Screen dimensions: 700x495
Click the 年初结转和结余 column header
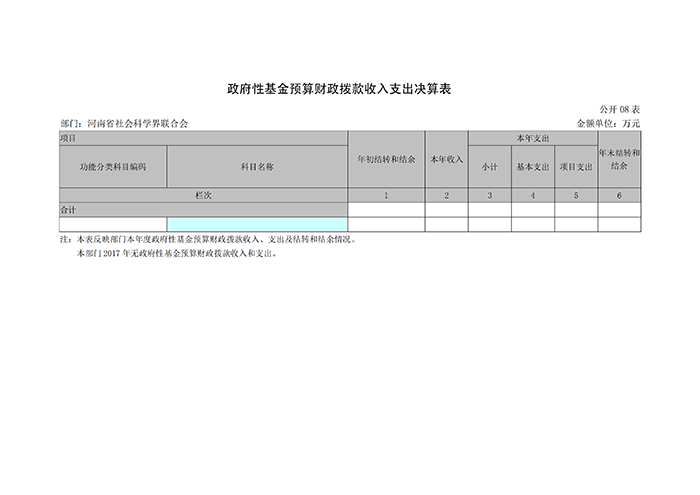click(x=386, y=159)
